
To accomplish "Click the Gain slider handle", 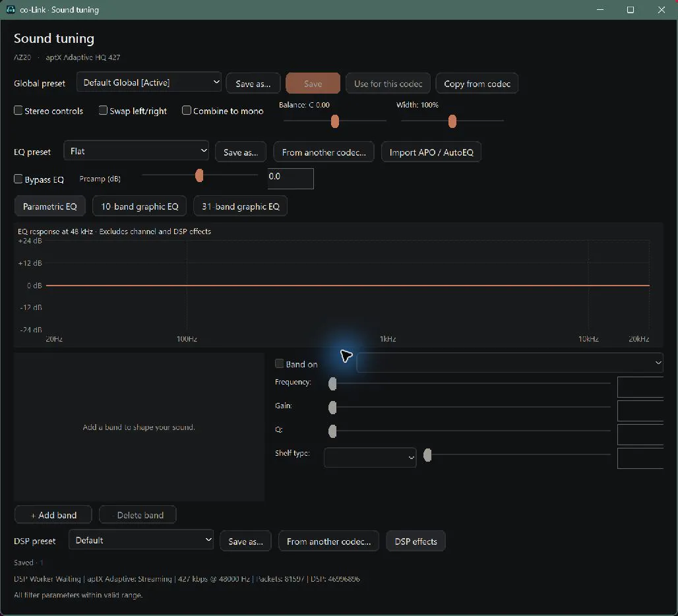I will [x=332, y=407].
